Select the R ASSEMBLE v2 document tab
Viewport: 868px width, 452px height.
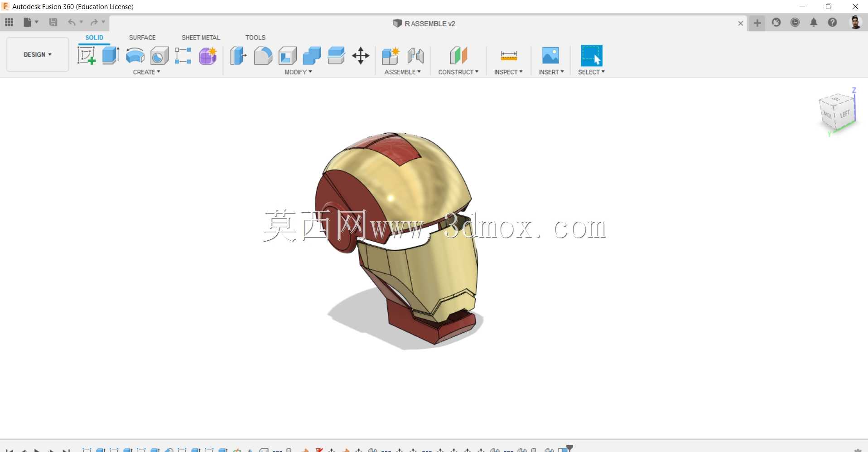[424, 24]
